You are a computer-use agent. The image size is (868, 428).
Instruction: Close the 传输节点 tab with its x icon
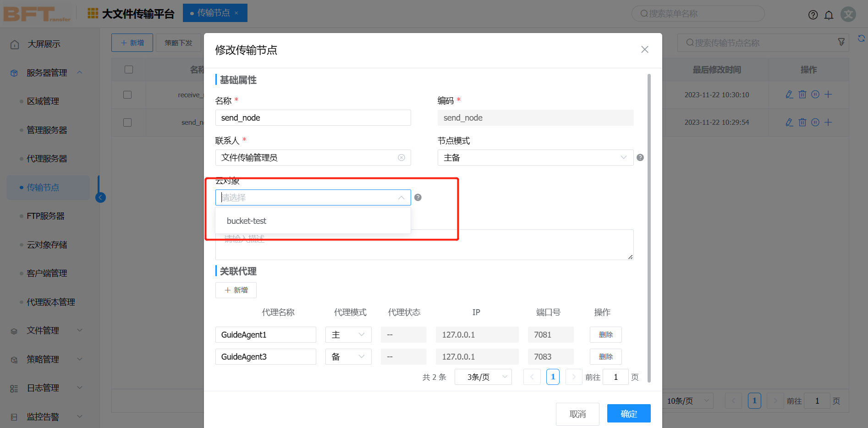click(x=236, y=13)
